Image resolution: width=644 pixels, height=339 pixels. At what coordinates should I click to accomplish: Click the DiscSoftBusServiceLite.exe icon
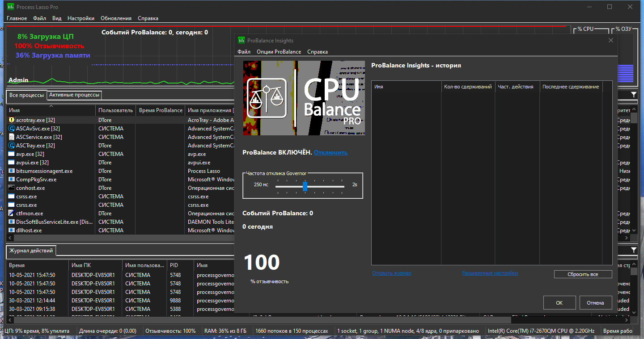click(12, 222)
